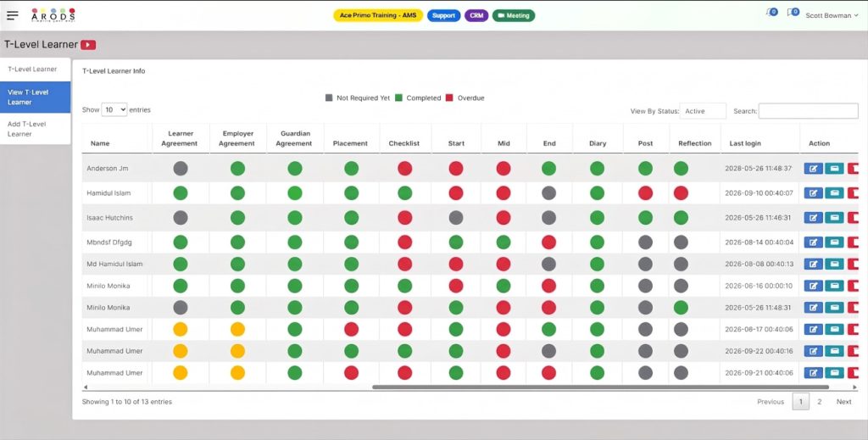Open teal card icon for Hamidul Islam
The width and height of the screenshot is (868, 440).
click(x=834, y=193)
